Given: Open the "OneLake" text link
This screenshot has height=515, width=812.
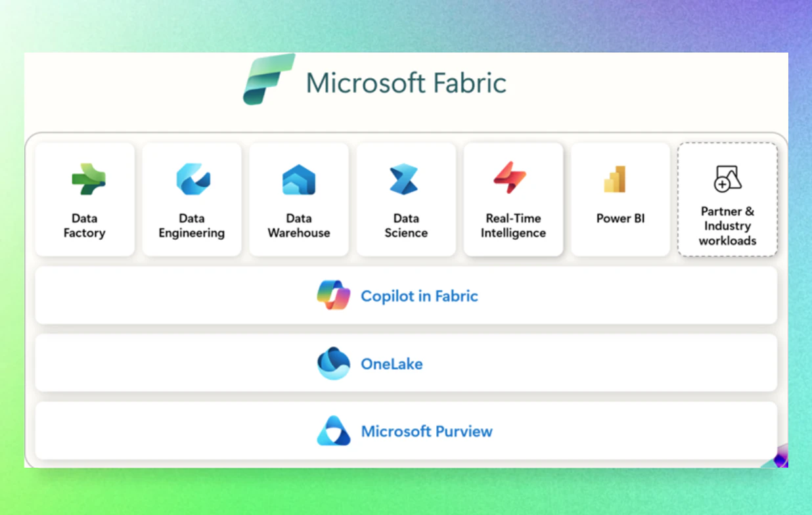Looking at the screenshot, I should tap(392, 363).
